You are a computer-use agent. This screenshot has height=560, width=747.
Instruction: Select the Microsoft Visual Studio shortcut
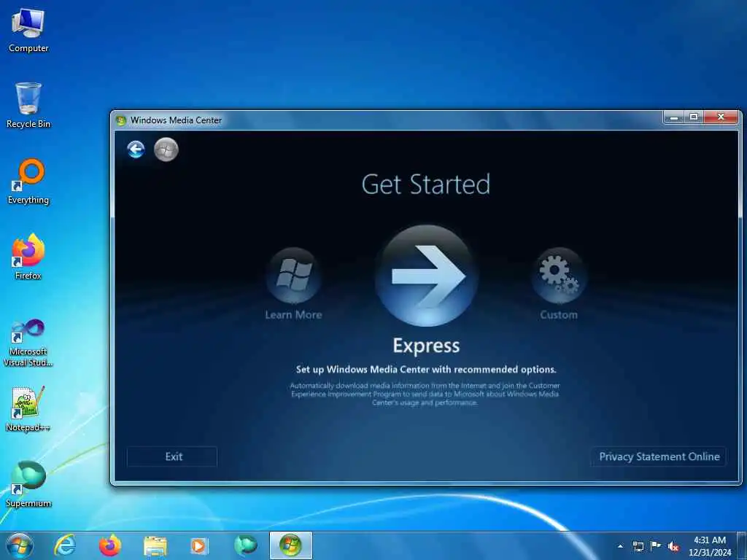pyautogui.click(x=28, y=343)
